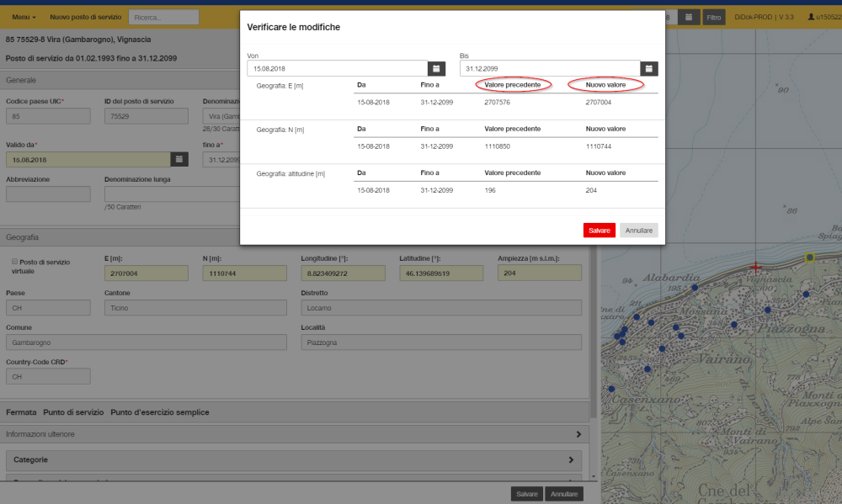Click the red Salvare button in the dialog
The image size is (842, 504).
tap(600, 231)
